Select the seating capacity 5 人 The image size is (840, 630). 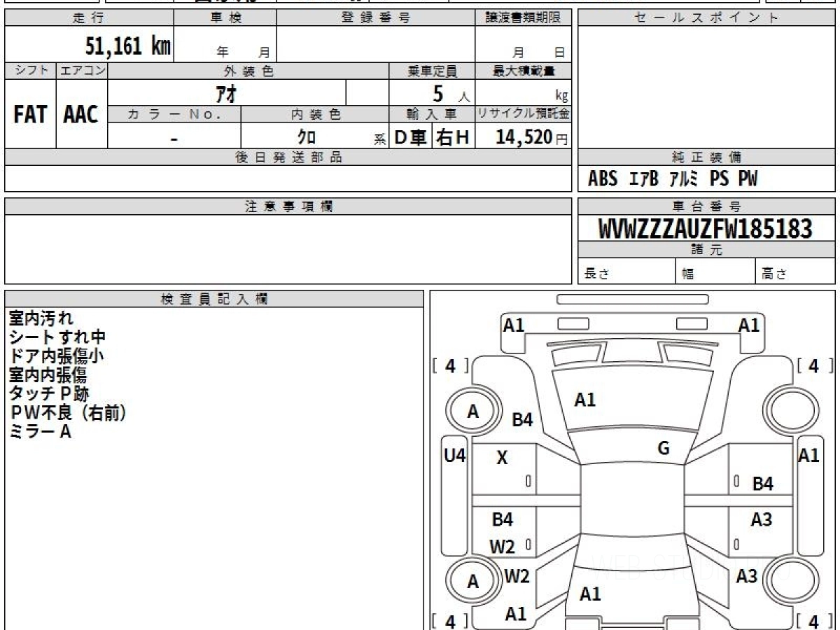[451, 94]
